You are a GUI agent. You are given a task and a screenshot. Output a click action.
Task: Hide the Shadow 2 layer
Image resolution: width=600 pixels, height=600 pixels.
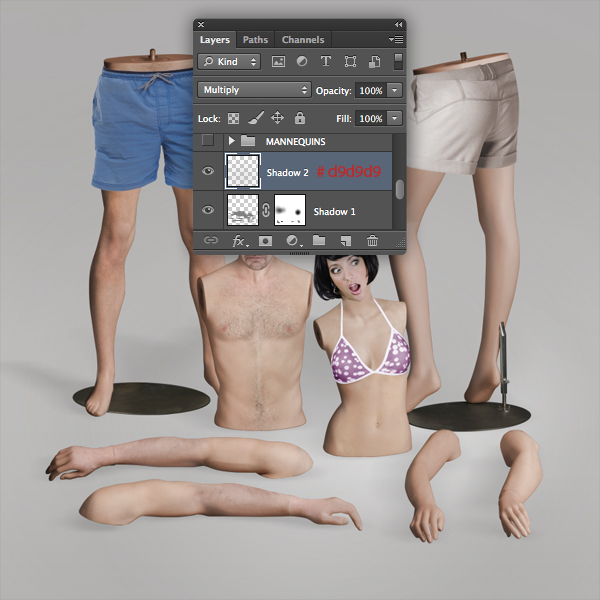click(208, 171)
